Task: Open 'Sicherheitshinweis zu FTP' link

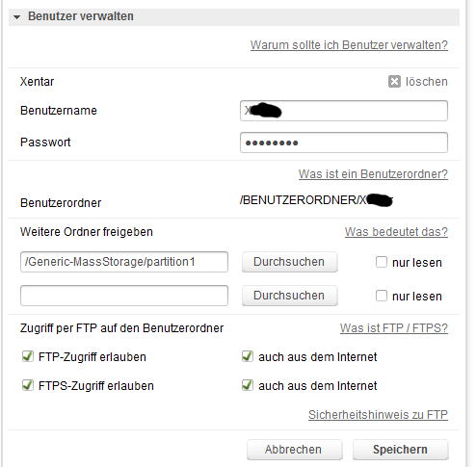Action: (378, 415)
